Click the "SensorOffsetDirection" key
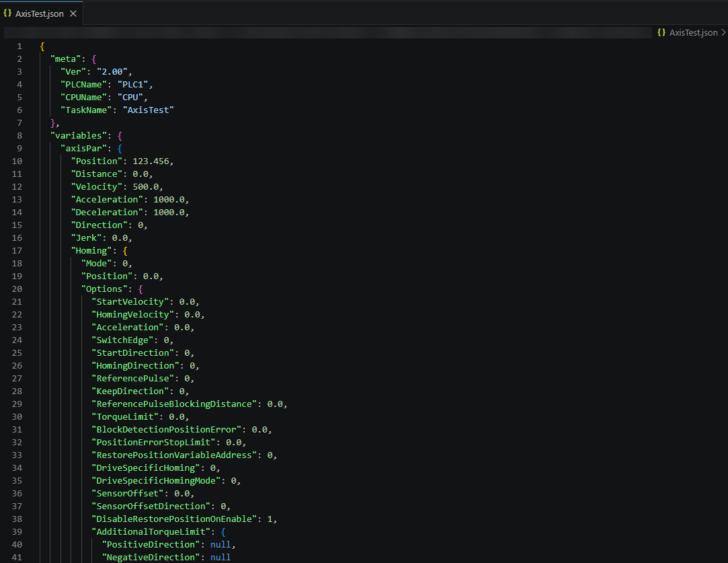 (151, 506)
